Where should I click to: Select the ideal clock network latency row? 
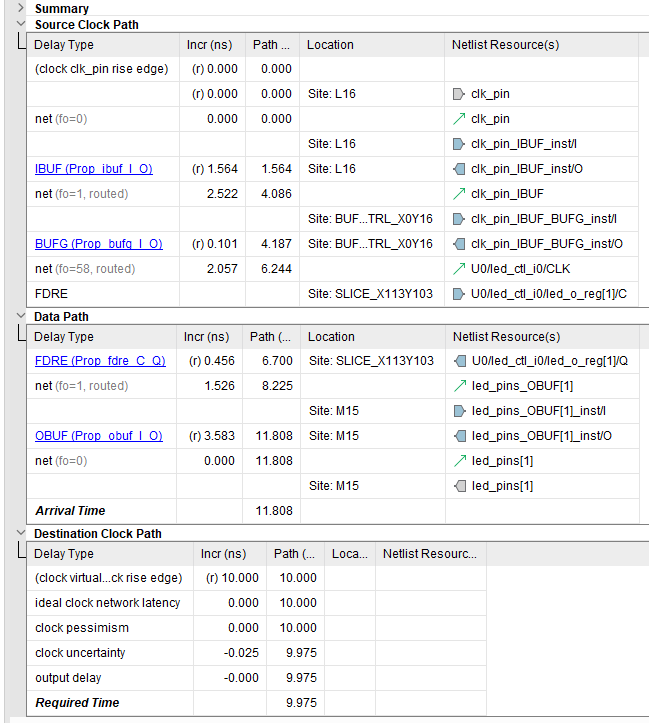pos(257,603)
